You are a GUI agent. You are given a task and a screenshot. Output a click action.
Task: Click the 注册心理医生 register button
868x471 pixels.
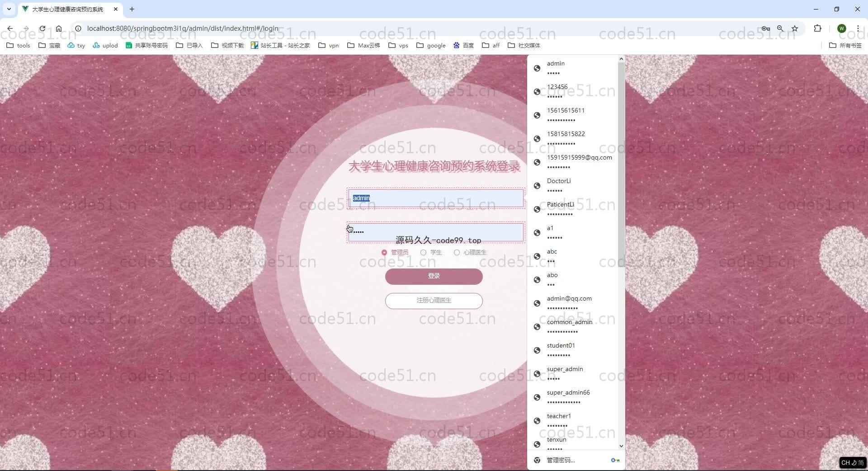434,301
